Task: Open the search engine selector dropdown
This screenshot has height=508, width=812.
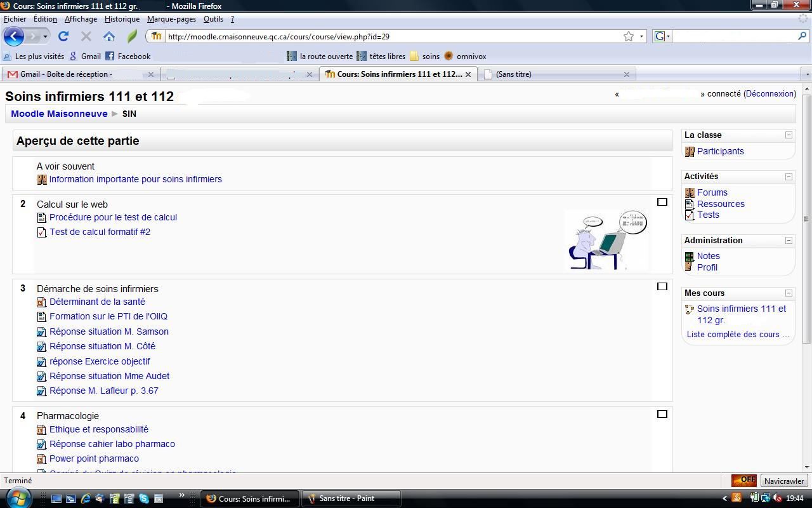Action: (x=662, y=36)
